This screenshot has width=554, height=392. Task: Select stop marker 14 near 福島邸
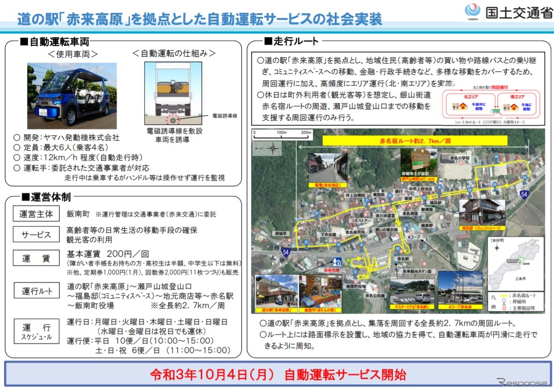click(x=424, y=200)
